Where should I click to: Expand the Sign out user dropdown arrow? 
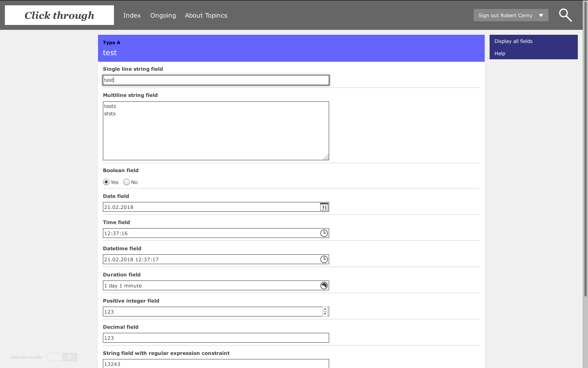[541, 16]
